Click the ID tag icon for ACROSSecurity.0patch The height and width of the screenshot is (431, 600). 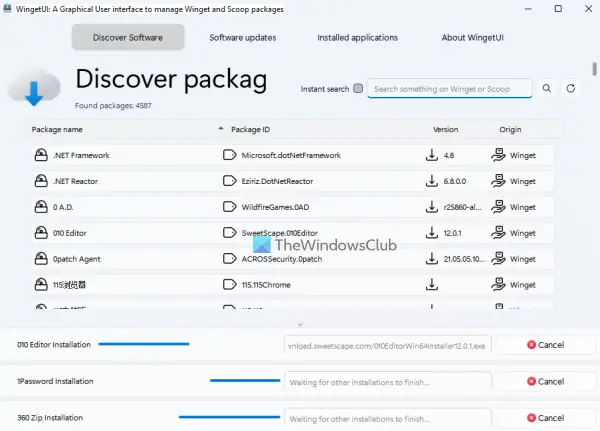(229, 259)
